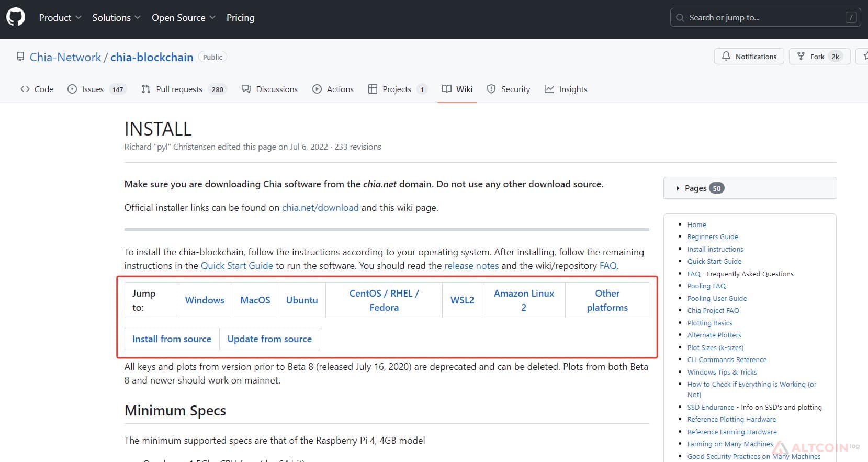Open Plotting Basics in the sidebar

click(x=709, y=323)
